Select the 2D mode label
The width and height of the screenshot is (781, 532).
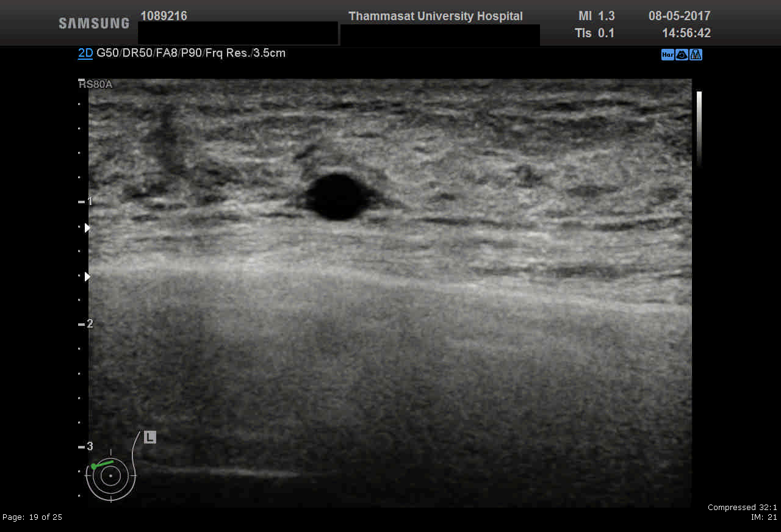click(85, 53)
